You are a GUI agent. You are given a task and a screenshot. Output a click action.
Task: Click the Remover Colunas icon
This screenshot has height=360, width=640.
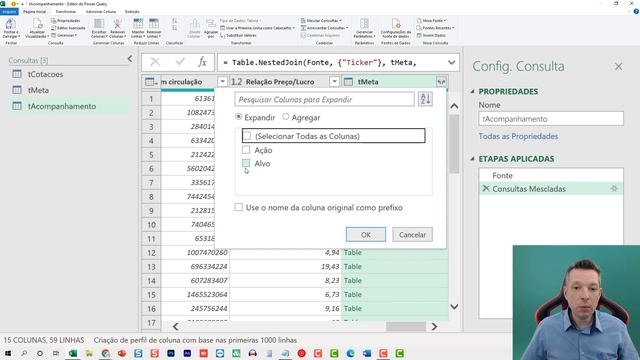click(x=118, y=24)
